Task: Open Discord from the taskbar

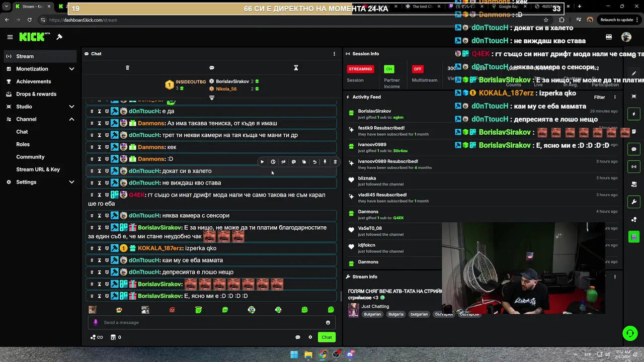Action: (x=351, y=354)
